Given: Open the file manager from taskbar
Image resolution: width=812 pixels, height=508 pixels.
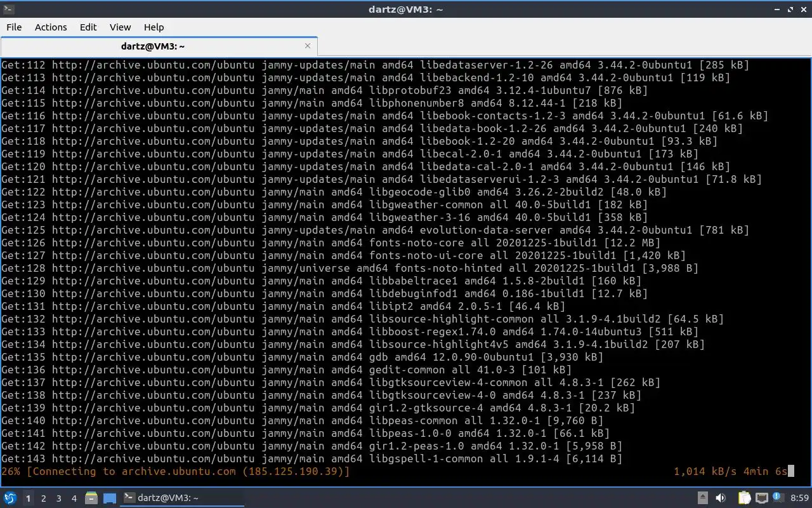Looking at the screenshot, I should tap(91, 498).
